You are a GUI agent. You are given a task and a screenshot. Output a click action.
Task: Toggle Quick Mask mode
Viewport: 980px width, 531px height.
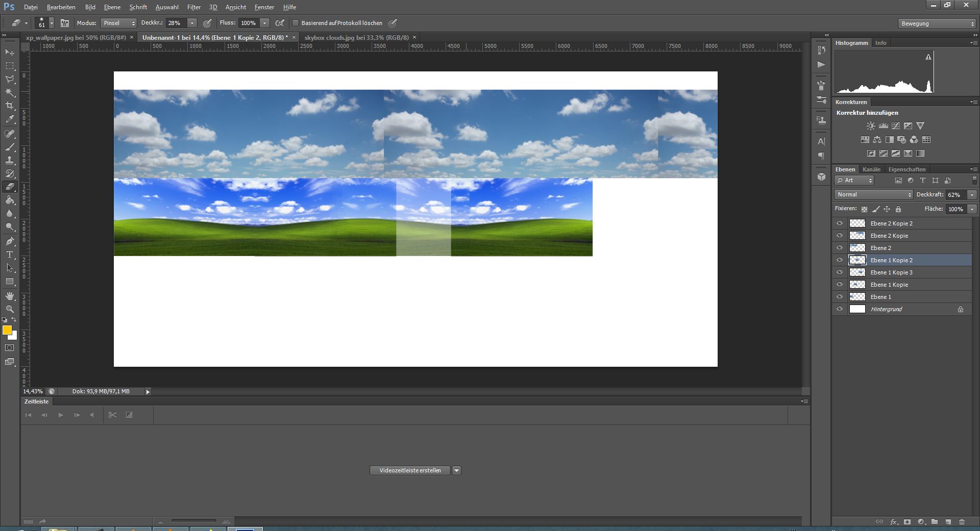(x=10, y=348)
